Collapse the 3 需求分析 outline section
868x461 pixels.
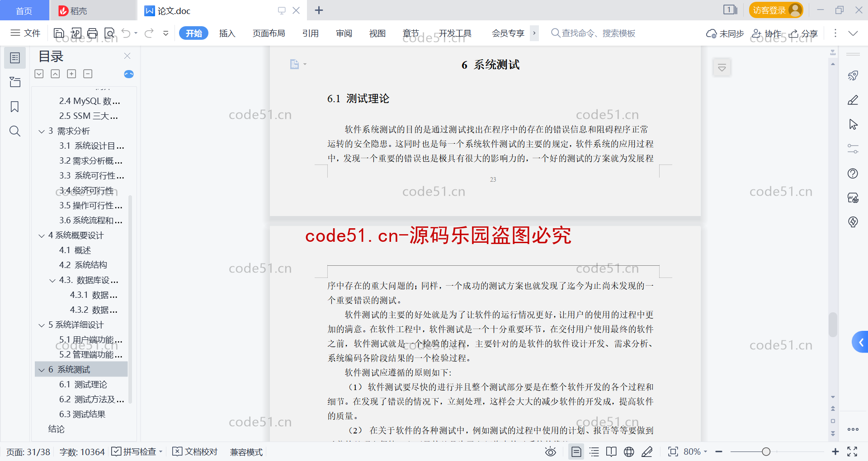[42, 132]
